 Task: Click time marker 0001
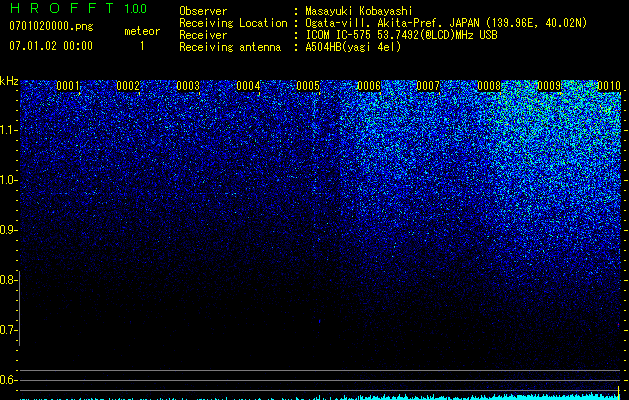click(68, 86)
